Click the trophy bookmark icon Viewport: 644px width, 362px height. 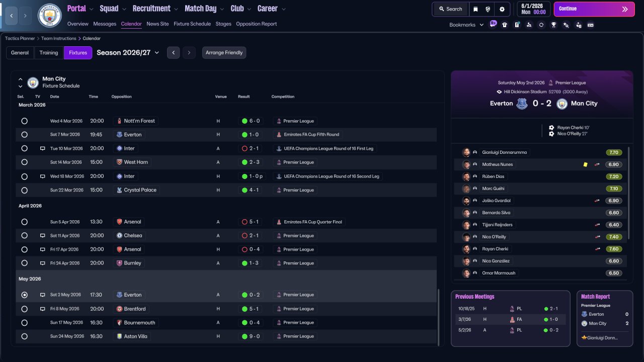(553, 25)
